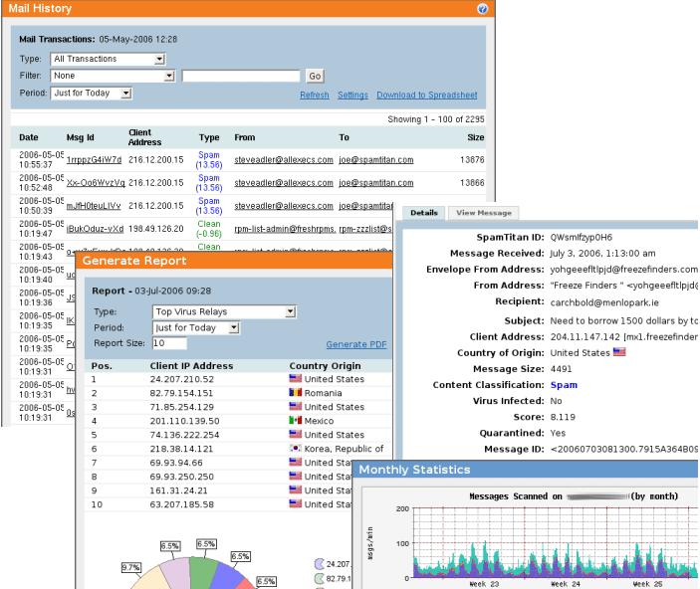Switch to the View Message tab
This screenshot has width=700, height=589.
click(x=484, y=213)
